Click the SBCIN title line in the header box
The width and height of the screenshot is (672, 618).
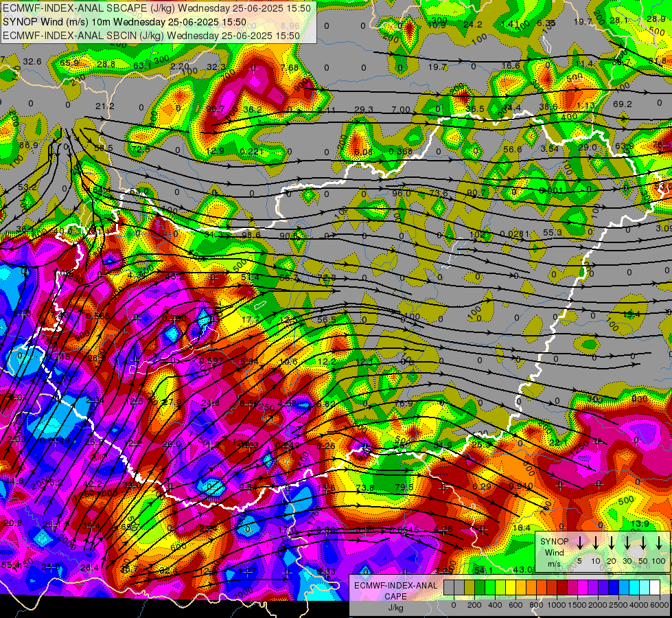[x=151, y=36]
